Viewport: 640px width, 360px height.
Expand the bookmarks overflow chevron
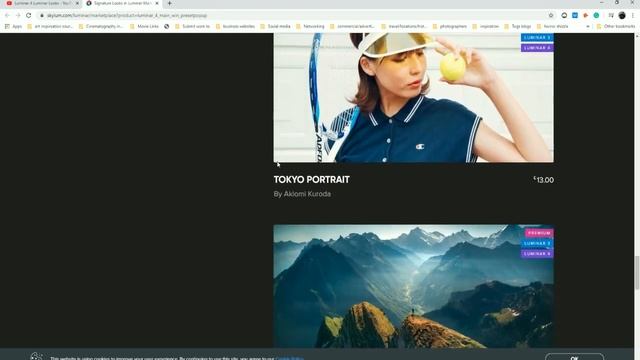pyautogui.click(x=588, y=26)
